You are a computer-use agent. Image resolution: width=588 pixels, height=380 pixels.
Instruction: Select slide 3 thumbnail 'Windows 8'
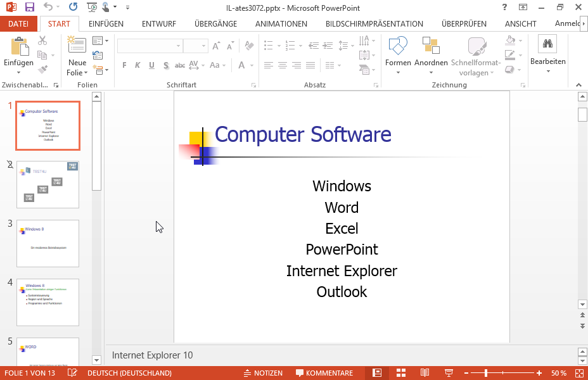pos(48,244)
